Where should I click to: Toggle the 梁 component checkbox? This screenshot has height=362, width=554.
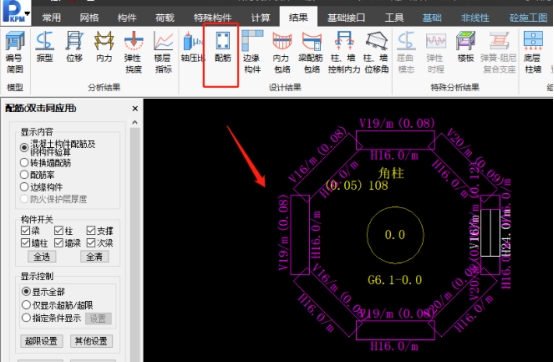25,231
